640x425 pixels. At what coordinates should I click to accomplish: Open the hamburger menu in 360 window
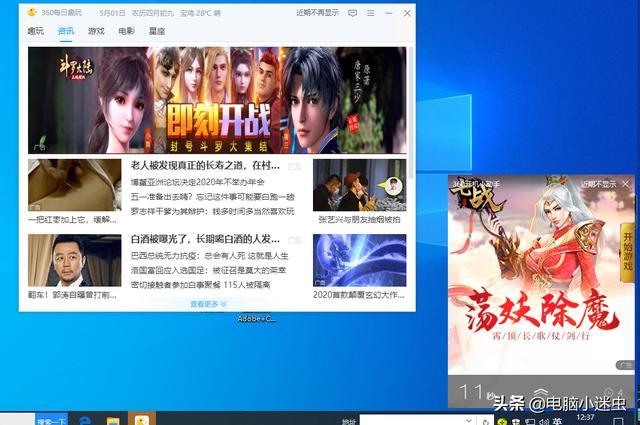(371, 13)
